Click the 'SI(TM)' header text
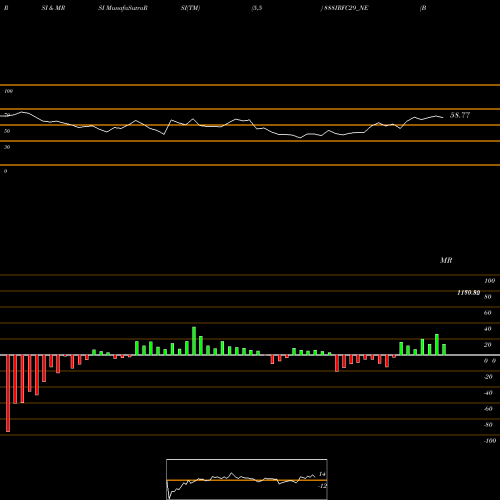This screenshot has height=500, width=500. point(190,8)
